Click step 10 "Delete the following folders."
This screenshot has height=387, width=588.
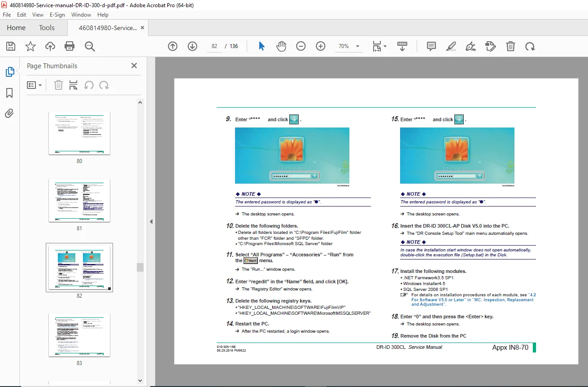pos(267,226)
